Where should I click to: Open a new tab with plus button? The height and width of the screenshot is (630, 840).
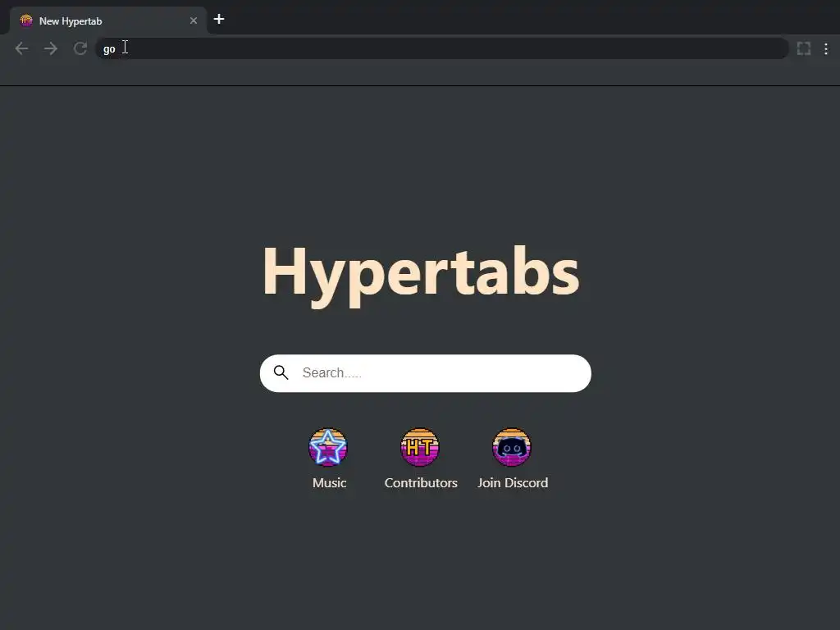pos(218,20)
